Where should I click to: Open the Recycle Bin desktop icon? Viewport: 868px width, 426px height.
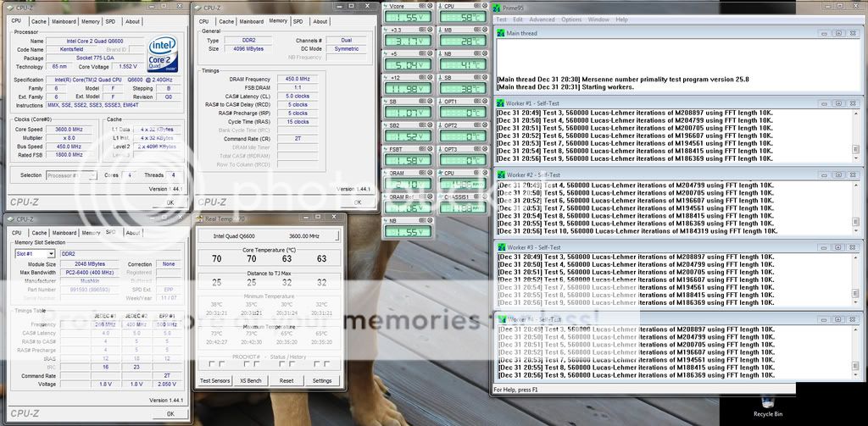click(x=768, y=406)
